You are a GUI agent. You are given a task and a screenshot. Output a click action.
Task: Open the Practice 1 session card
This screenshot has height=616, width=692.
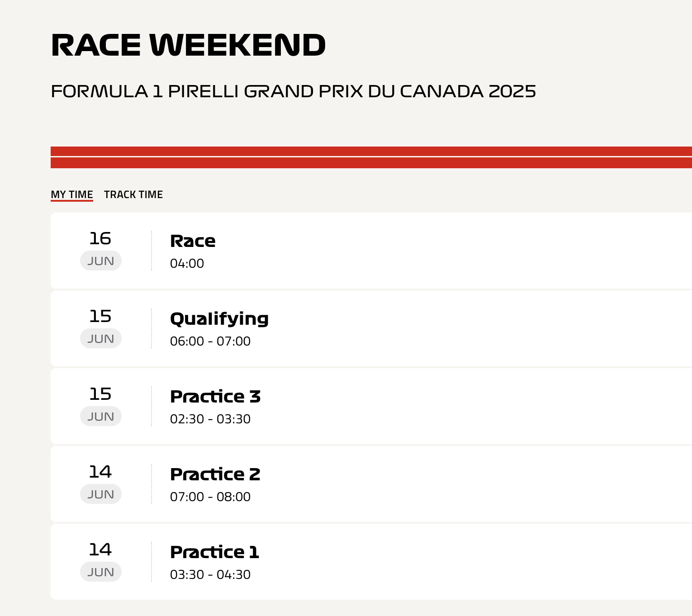(371, 562)
